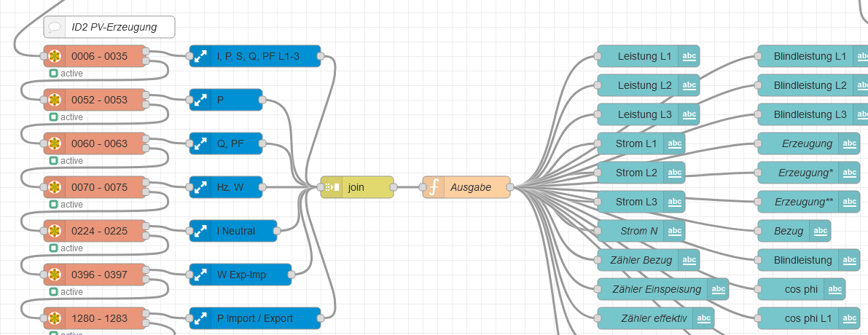Select the join node label
The height and width of the screenshot is (335, 868).
click(x=356, y=187)
